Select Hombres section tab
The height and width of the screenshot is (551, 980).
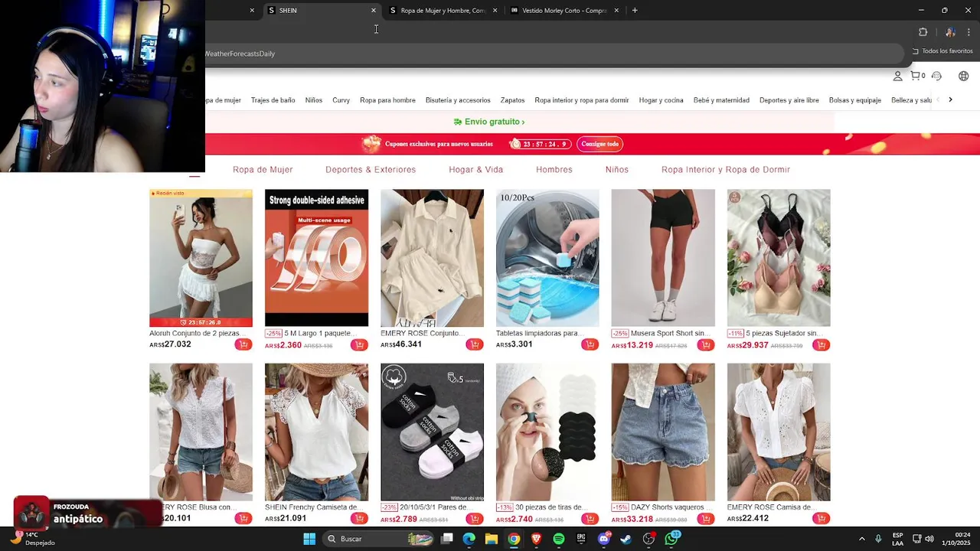click(x=554, y=170)
